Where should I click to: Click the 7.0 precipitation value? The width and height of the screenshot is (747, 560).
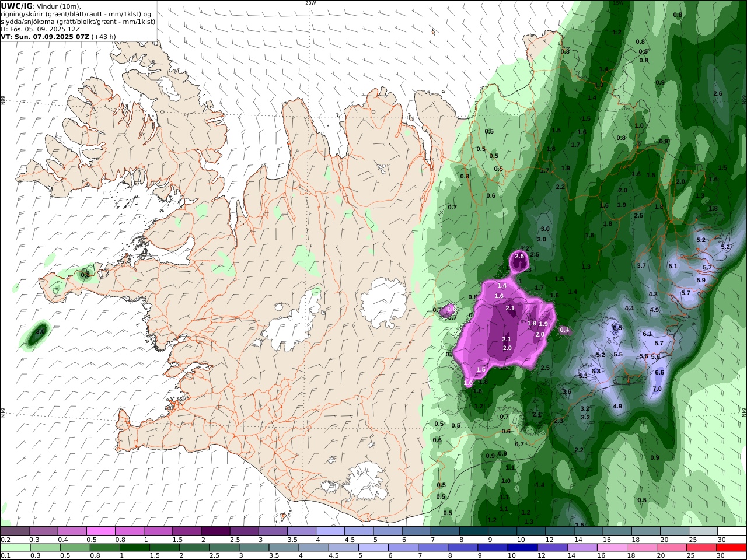(657, 389)
